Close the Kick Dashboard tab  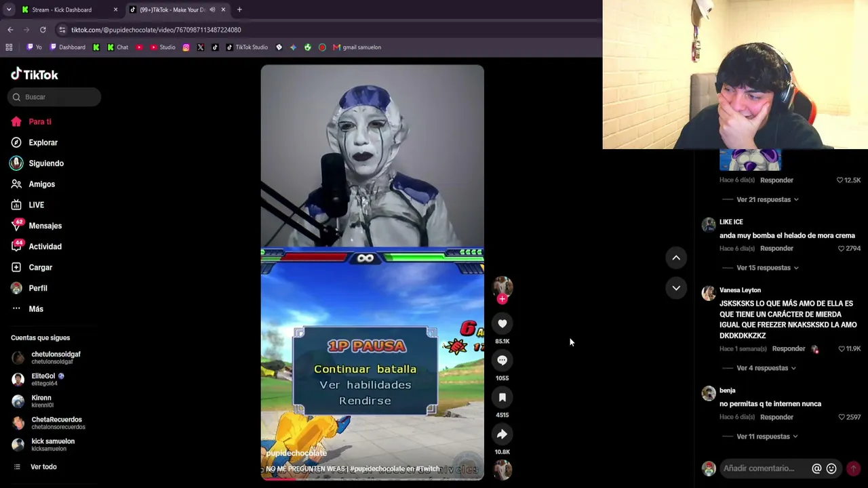click(x=115, y=9)
